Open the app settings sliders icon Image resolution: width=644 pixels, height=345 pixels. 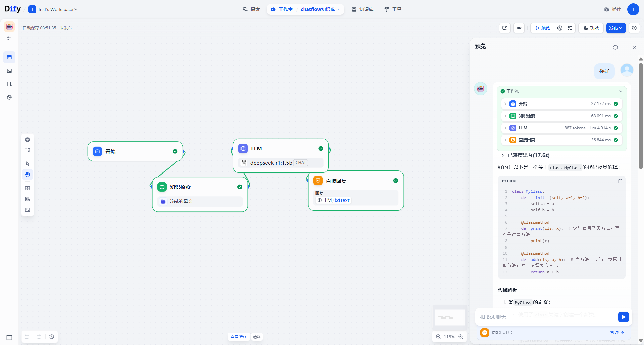pyautogui.click(x=9, y=38)
